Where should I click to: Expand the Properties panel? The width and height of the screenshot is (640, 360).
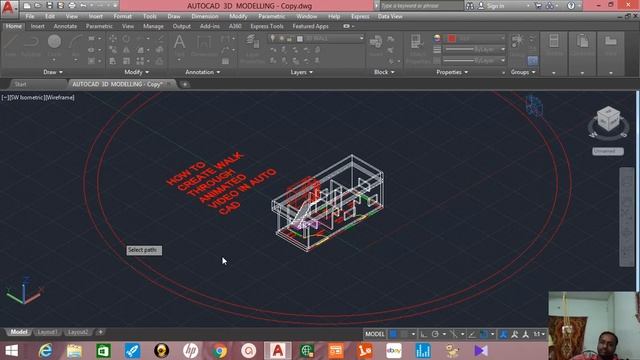(x=452, y=72)
